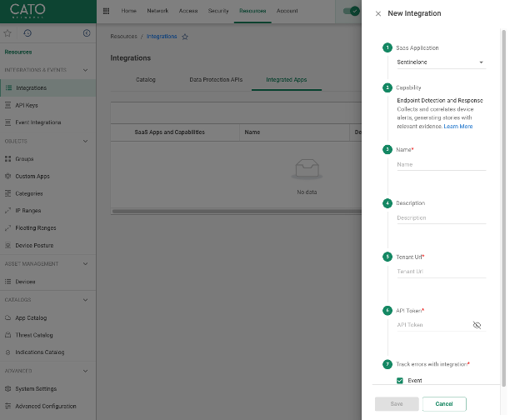Screen dimensions: 510x420
Task: Open the apps grid menu icon
Action: point(106,11)
